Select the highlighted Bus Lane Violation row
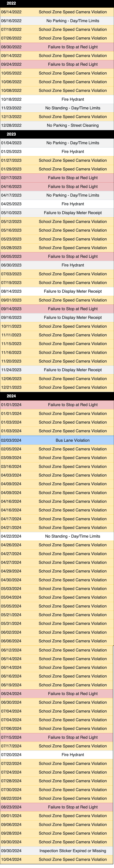The width and height of the screenshot is (114, 868). (57, 440)
